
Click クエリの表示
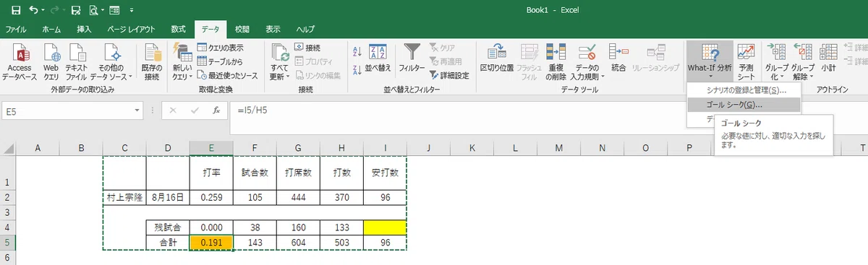click(221, 48)
